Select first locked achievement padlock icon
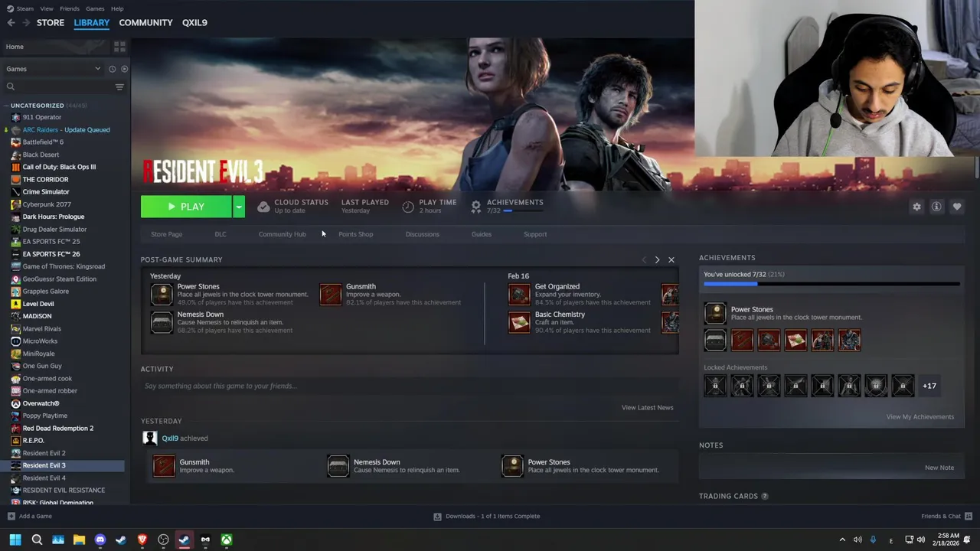 [x=715, y=386]
